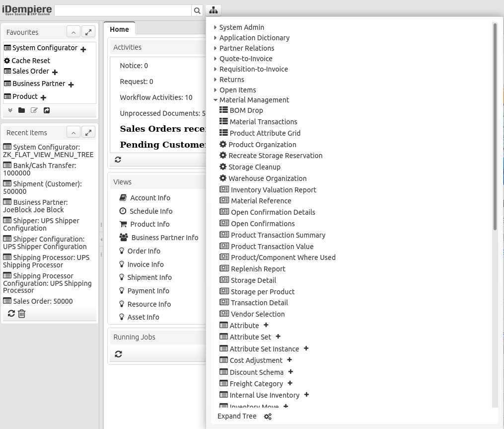Expand the System Admin tree node
Image resolution: width=504 pixels, height=429 pixels.
(x=215, y=27)
